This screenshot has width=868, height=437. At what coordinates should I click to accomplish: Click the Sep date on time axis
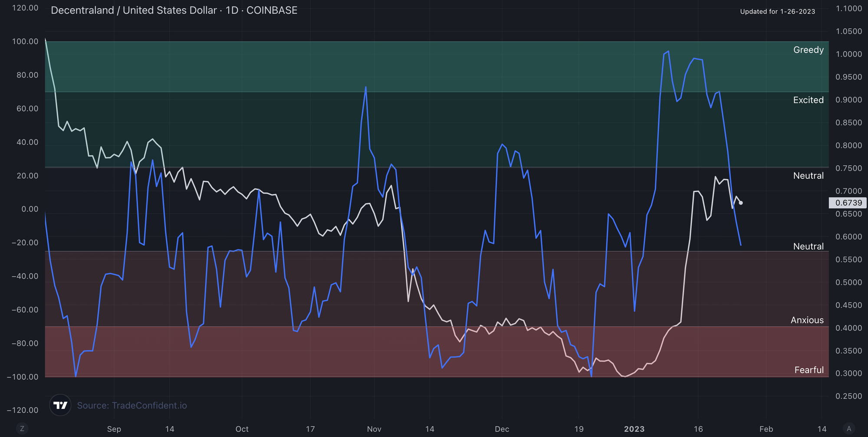click(114, 429)
